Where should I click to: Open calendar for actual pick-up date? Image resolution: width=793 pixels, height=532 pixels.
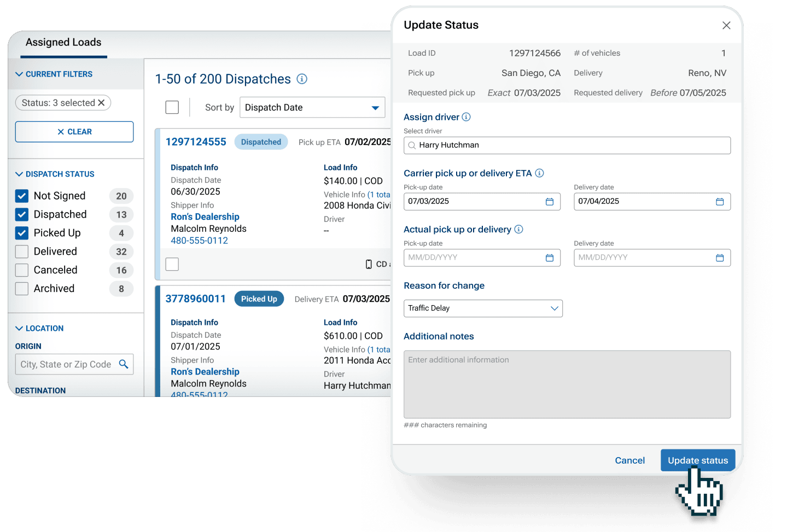[x=549, y=258]
